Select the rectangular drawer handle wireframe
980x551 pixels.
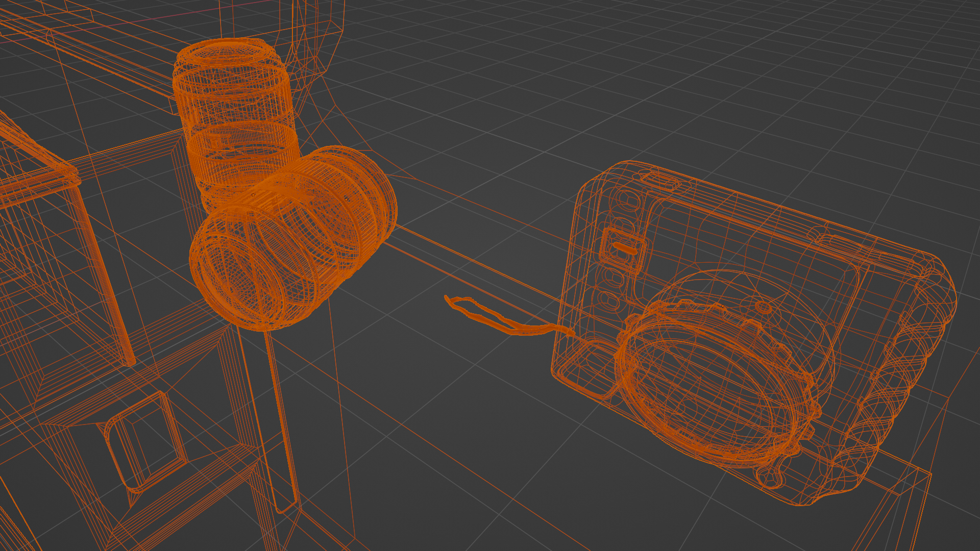point(145,441)
